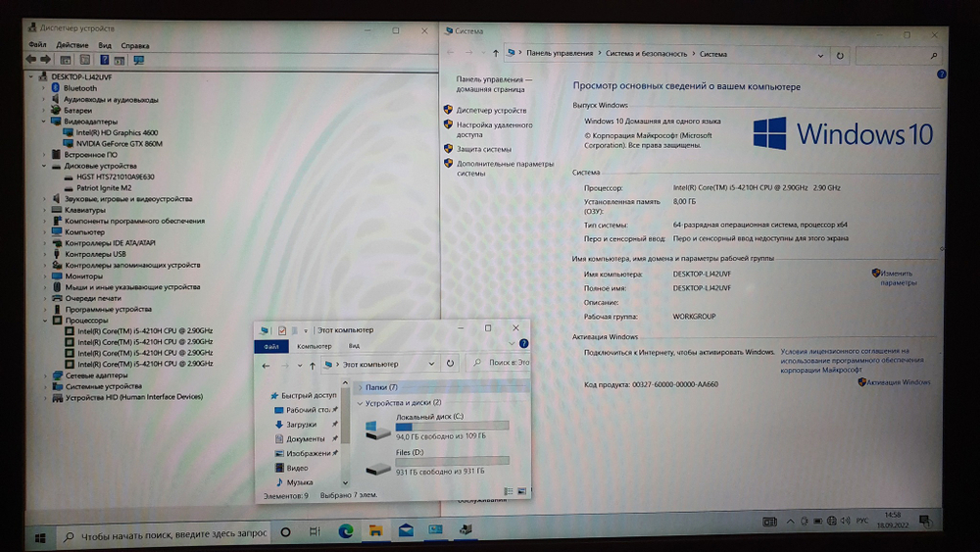Refresh the Explorer window

tap(450, 363)
